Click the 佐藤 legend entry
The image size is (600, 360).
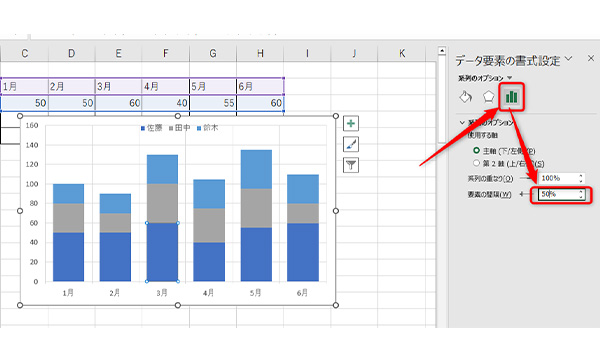(152, 128)
